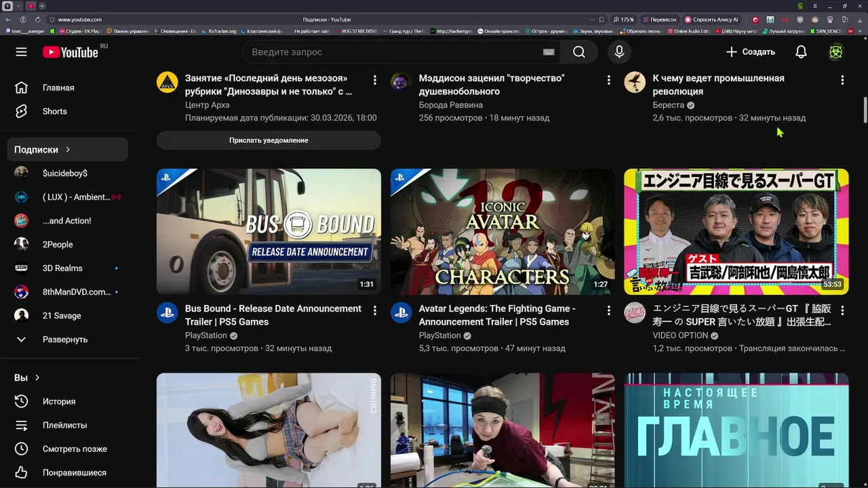
Task: Open История in the sidebar
Action: tap(68, 401)
